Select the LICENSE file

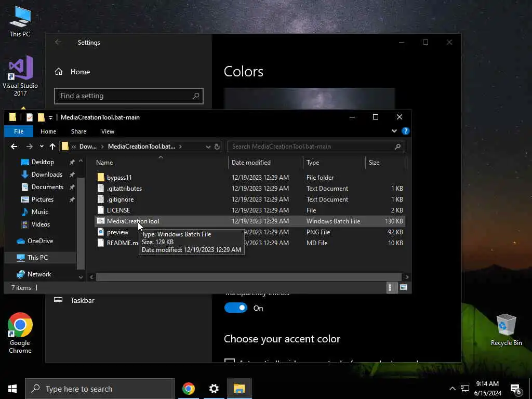tap(250, 210)
